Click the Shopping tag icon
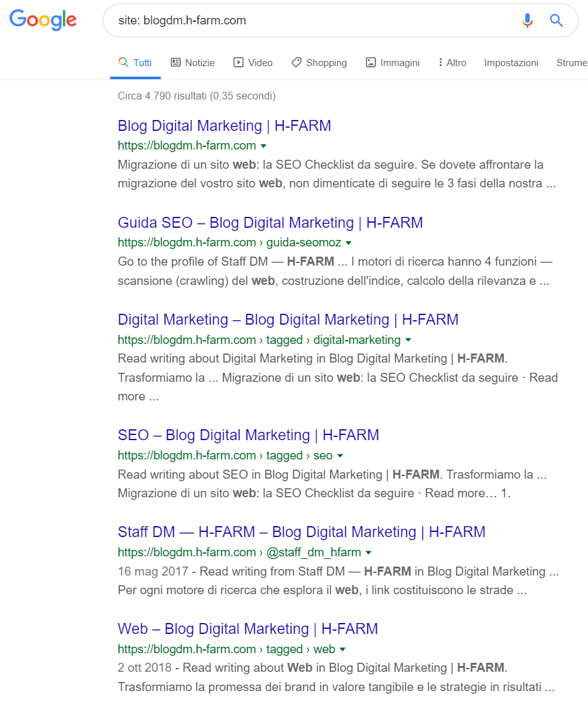This screenshot has width=588, height=709. click(x=297, y=62)
